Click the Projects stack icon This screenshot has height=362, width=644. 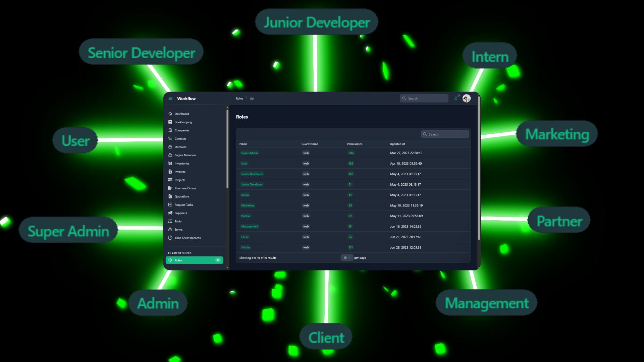[x=170, y=180]
